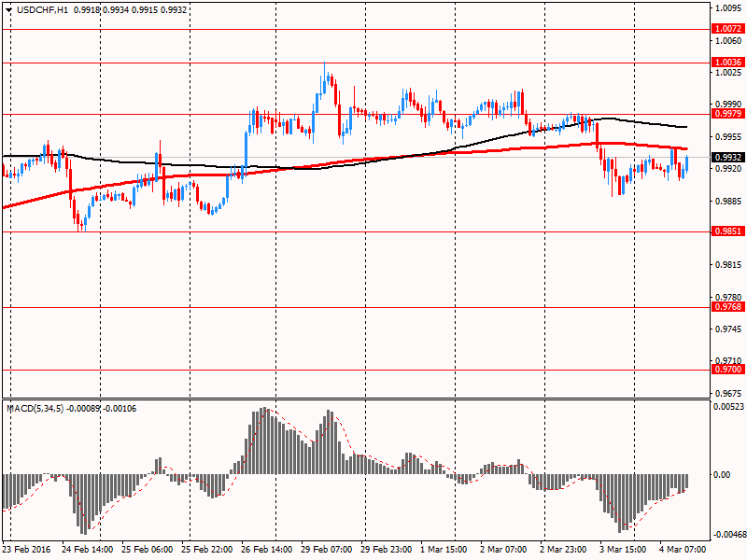Image resolution: width=747 pixels, height=560 pixels.
Task: Select the 1.0060 price scale value
Action: 729,41
